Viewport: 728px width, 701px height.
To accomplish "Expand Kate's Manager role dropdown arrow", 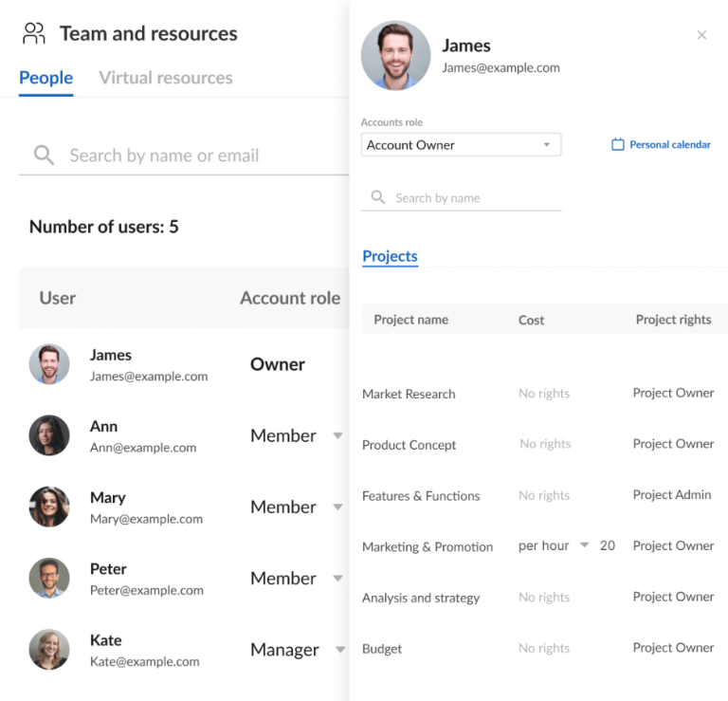I will pos(340,650).
